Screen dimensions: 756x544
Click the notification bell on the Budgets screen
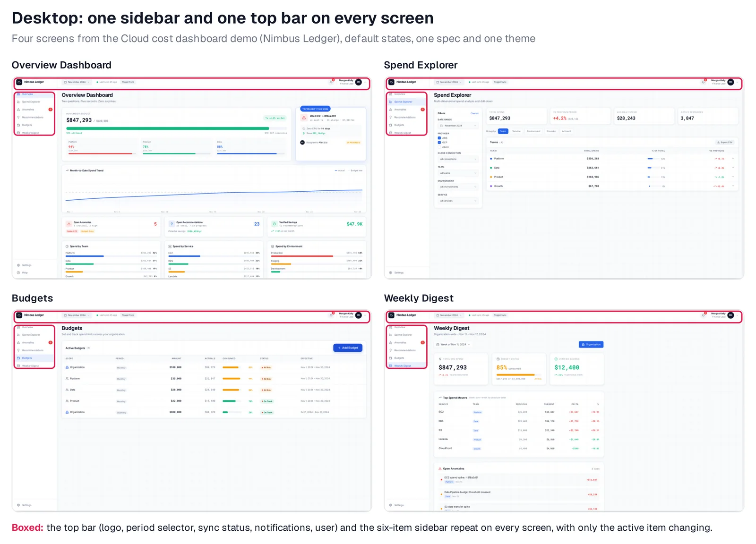coord(331,315)
